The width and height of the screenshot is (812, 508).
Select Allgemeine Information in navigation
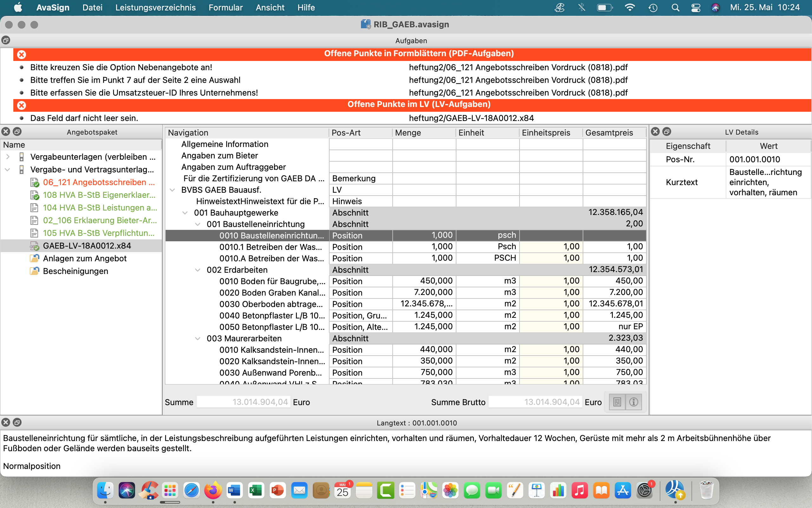coord(225,144)
